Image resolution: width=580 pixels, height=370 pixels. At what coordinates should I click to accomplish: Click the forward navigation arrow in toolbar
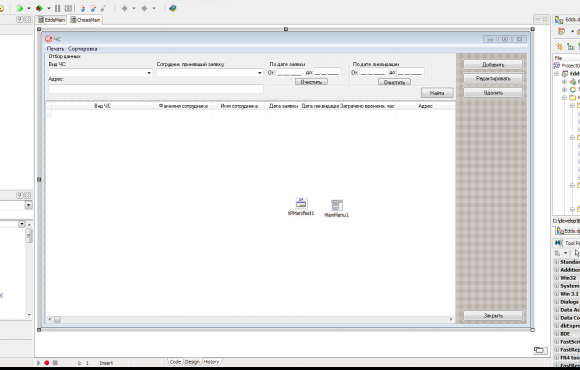pyautogui.click(x=144, y=8)
